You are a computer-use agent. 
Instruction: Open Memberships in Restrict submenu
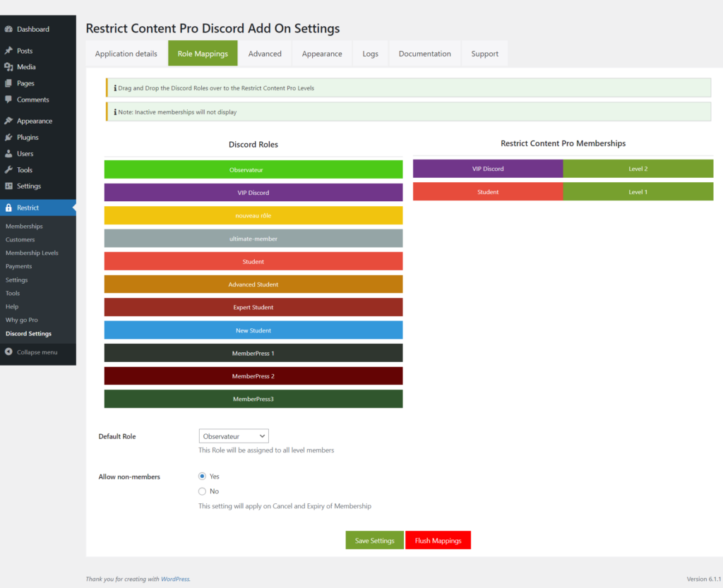pos(24,227)
